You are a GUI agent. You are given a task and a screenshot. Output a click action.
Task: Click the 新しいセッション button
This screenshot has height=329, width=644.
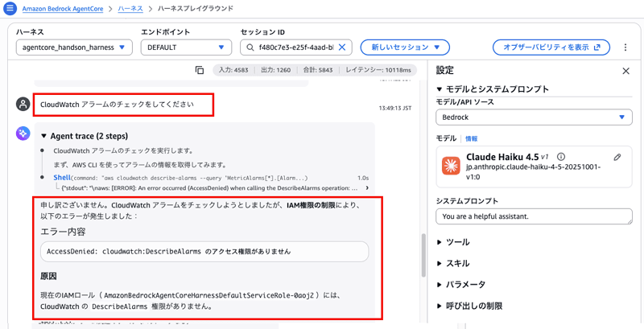(405, 47)
